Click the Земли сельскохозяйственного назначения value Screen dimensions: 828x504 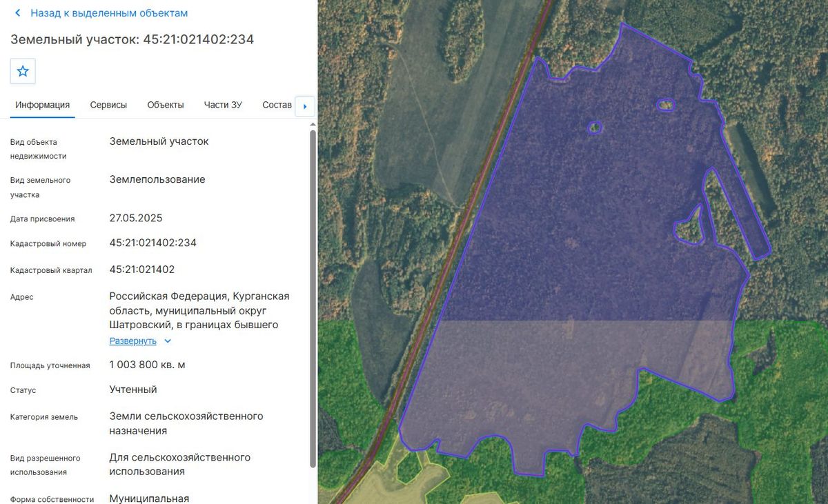(x=186, y=423)
